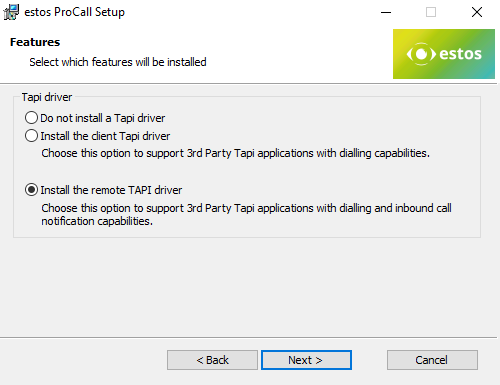Close the estos ProCall Setup dialog
This screenshot has height=385, width=500.
(x=477, y=12)
